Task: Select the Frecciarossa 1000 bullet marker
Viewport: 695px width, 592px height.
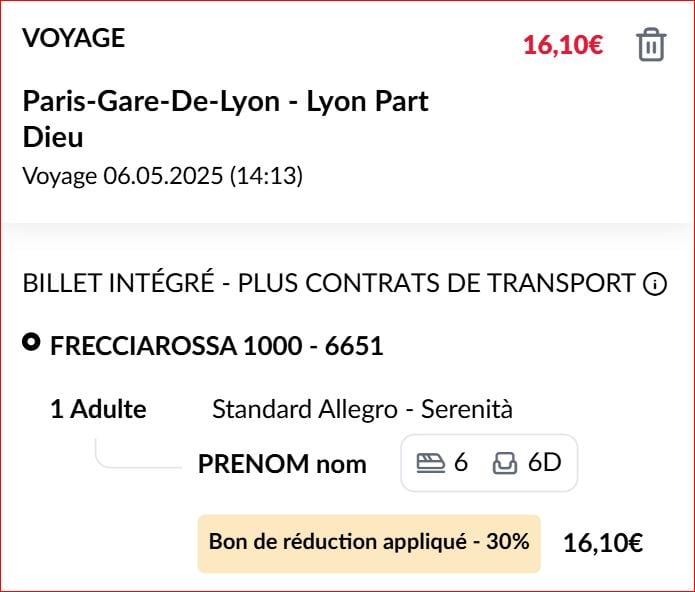Action: coord(31,342)
